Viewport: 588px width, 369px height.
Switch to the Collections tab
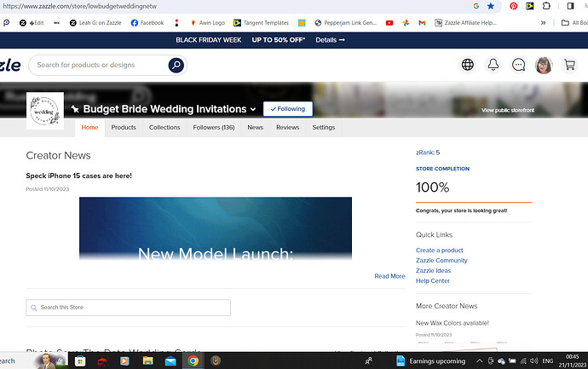(x=164, y=128)
